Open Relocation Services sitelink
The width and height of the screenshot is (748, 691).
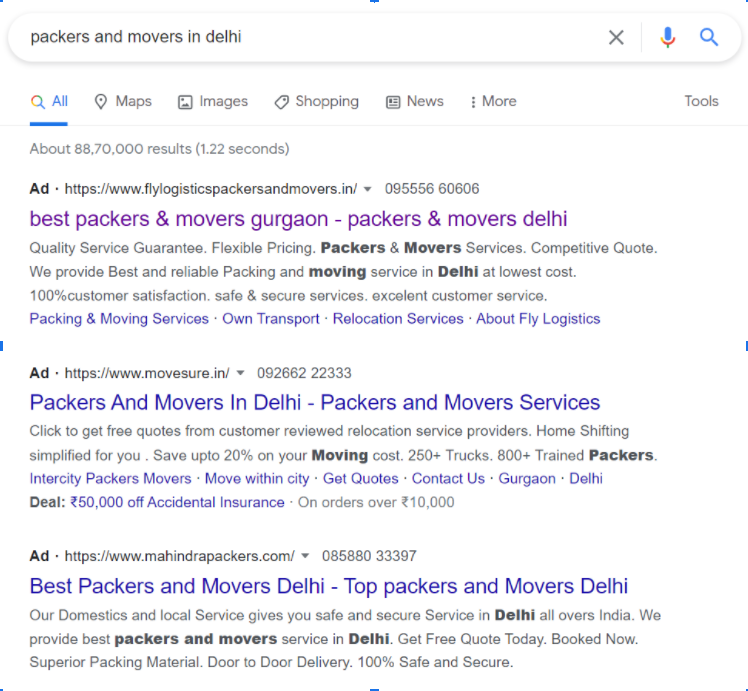tap(398, 319)
